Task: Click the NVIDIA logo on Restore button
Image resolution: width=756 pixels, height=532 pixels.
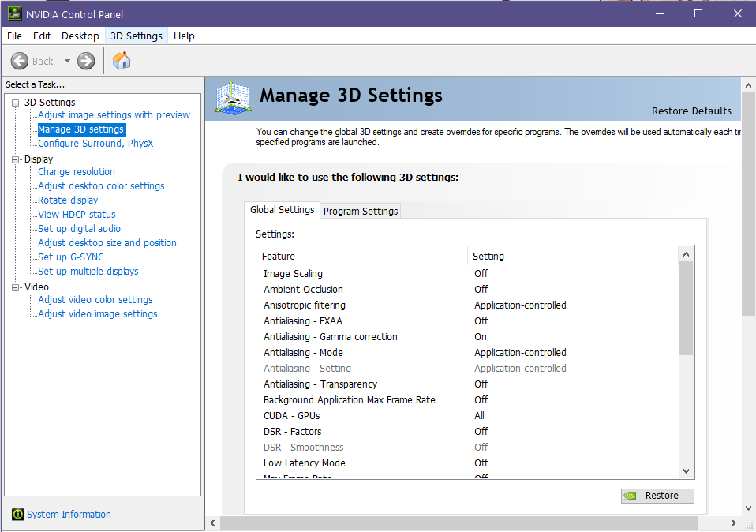Action: 630,496
